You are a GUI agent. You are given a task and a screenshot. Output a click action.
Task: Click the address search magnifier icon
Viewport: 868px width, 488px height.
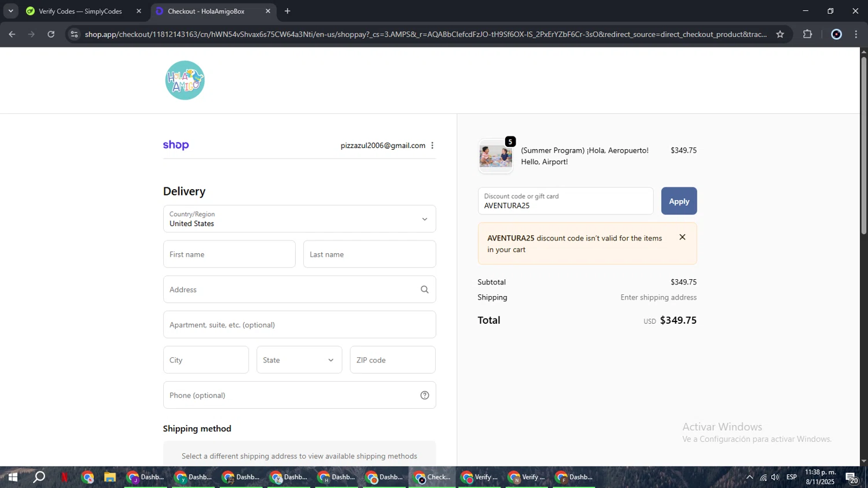[425, 290]
